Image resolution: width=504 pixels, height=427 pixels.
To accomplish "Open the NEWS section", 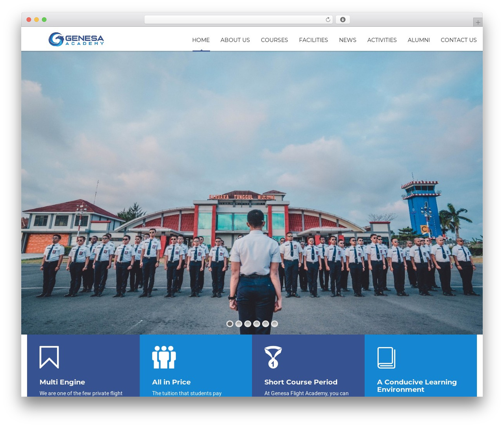I will (348, 40).
